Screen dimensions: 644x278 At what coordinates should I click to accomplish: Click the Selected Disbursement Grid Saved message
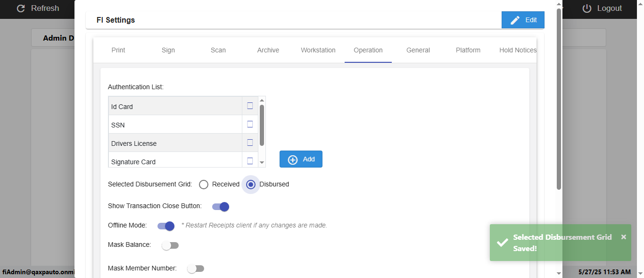[562, 243]
